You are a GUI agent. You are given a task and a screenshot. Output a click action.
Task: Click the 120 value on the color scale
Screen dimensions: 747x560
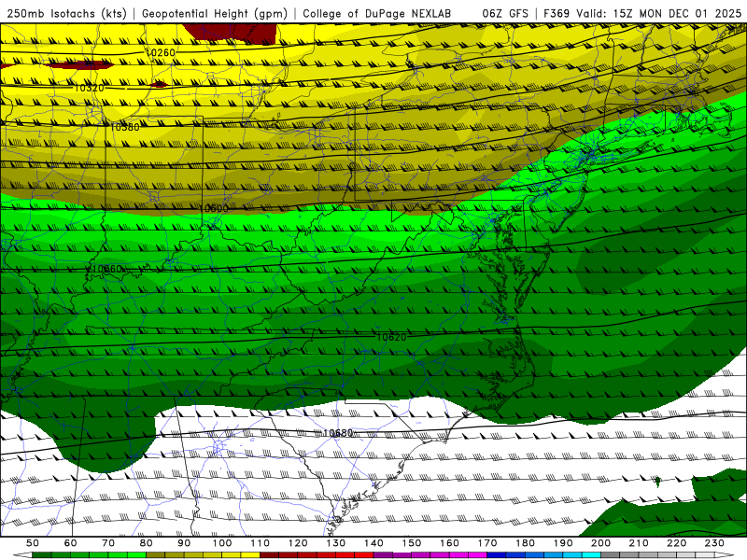298,543
